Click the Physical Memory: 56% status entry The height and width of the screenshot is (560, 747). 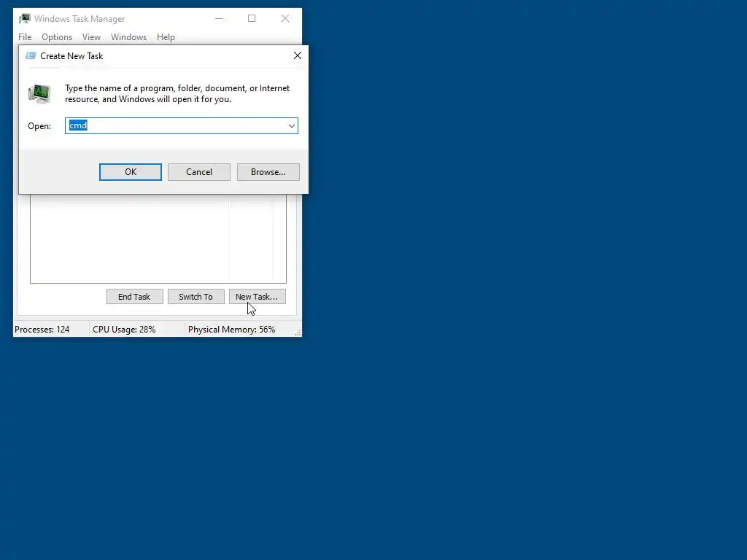click(x=231, y=330)
